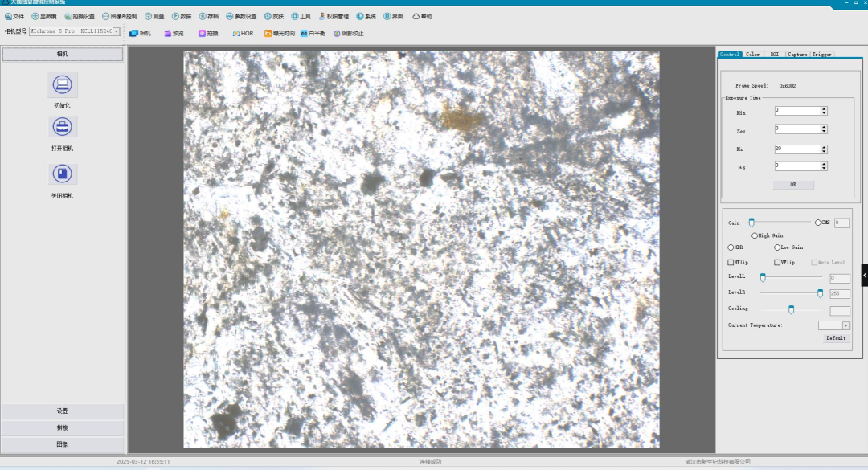
Task: Enable the HFlip checkbox
Action: (731, 262)
